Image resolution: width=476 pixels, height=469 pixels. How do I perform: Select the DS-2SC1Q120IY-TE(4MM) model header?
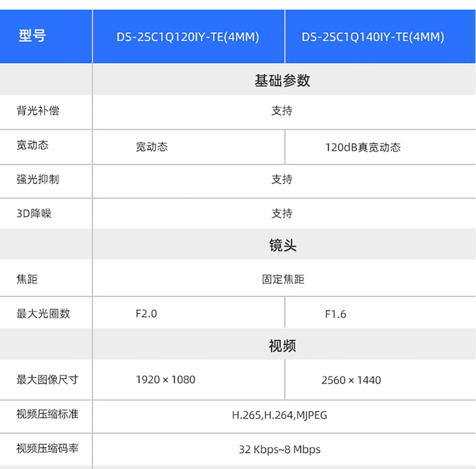pos(188,36)
